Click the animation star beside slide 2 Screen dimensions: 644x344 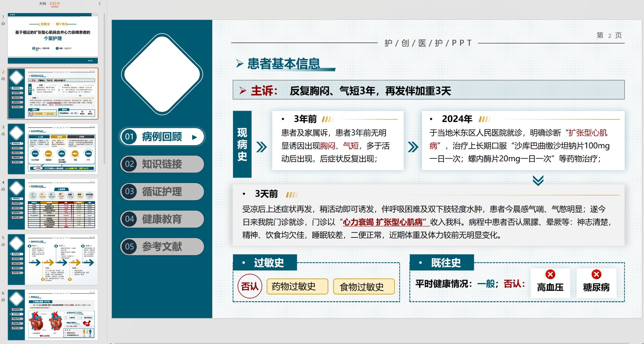click(x=3, y=79)
